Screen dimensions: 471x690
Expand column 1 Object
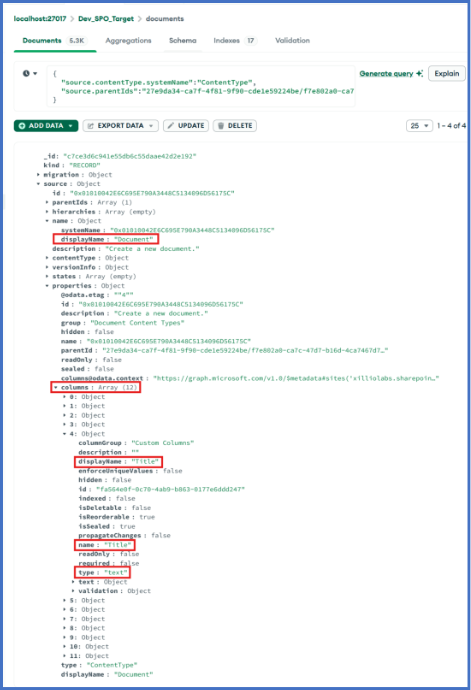[x=65, y=406]
